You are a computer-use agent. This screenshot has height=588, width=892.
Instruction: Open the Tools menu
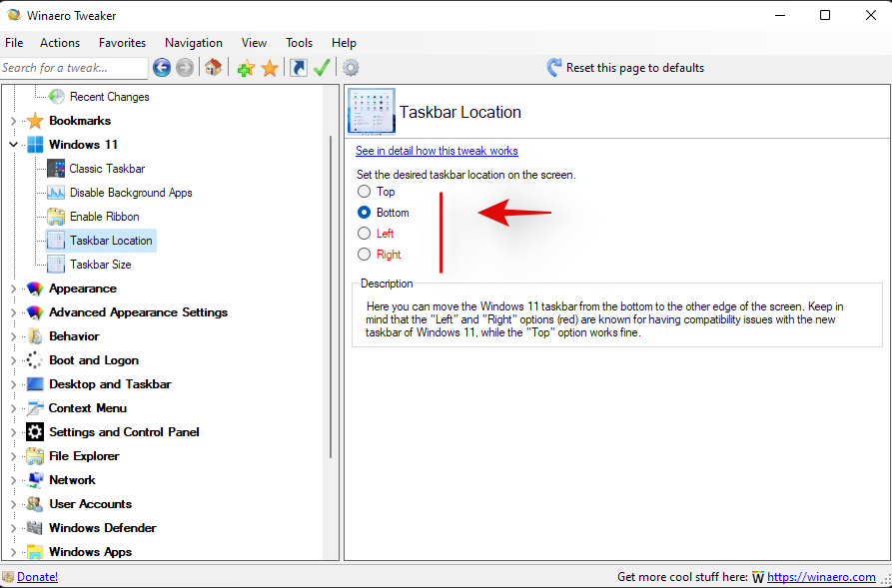click(x=300, y=43)
